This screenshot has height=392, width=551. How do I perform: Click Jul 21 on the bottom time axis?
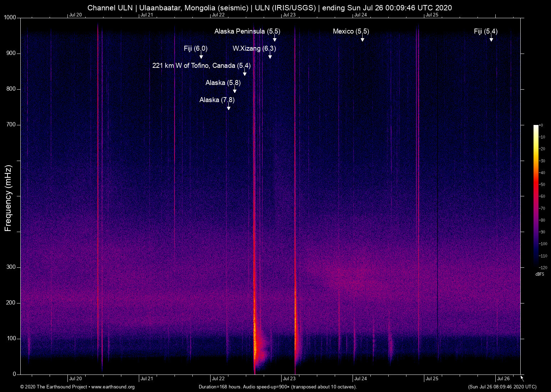pyautogui.click(x=147, y=379)
